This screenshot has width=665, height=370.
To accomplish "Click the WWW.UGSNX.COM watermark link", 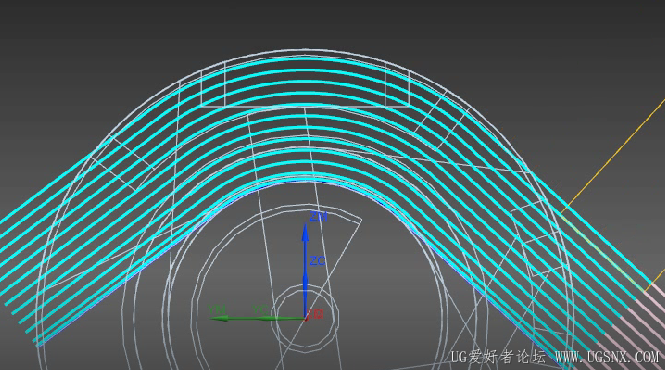I will [607, 357].
